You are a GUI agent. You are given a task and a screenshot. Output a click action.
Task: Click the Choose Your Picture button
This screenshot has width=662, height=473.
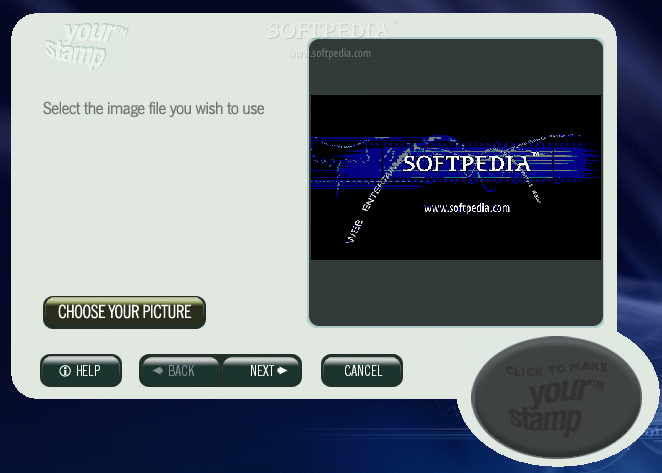[x=124, y=313]
